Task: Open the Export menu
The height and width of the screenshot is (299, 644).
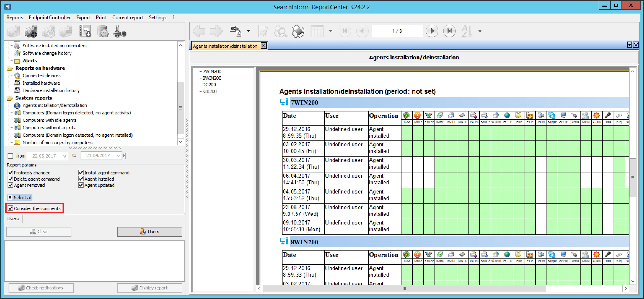Action: pyautogui.click(x=83, y=17)
